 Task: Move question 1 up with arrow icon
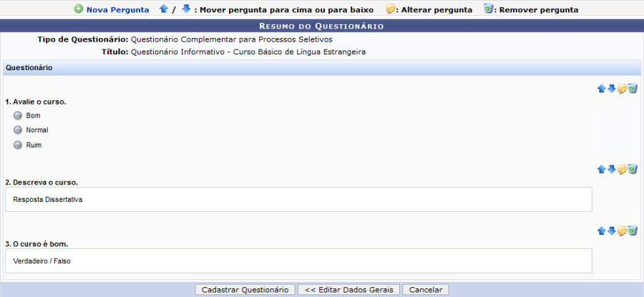[602, 89]
